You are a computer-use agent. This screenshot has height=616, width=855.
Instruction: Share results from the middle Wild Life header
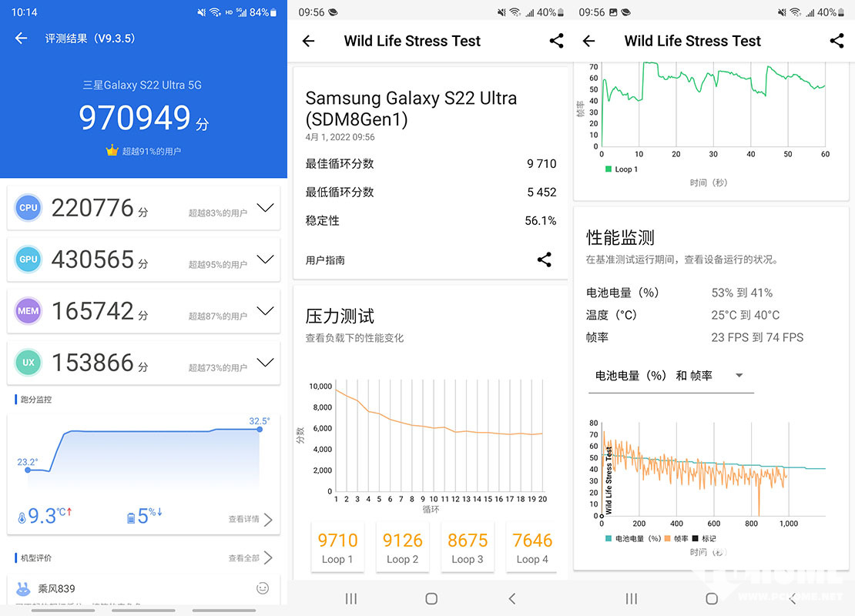[x=556, y=41]
